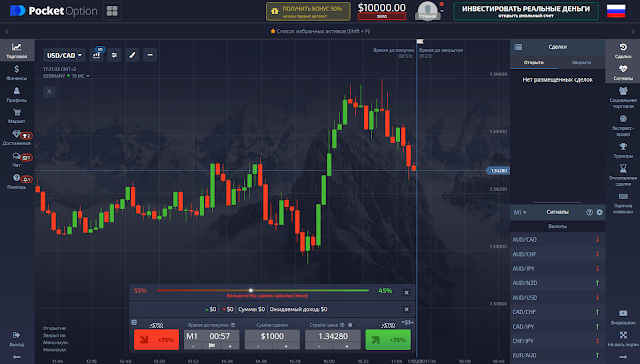640x364 pixels.
Task: Select AUD/NZD signal row
Action: pyautogui.click(x=558, y=283)
